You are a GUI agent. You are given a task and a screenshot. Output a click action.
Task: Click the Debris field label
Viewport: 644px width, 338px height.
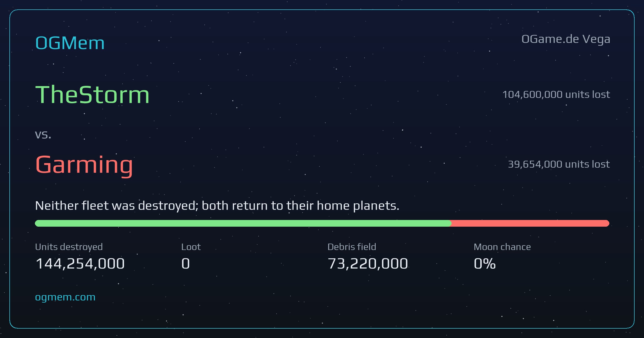352,247
